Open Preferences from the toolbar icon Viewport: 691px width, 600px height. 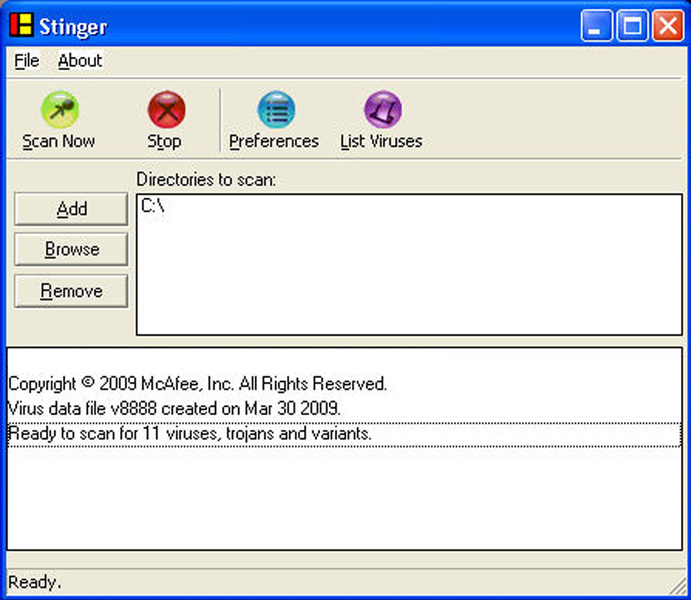[276, 110]
